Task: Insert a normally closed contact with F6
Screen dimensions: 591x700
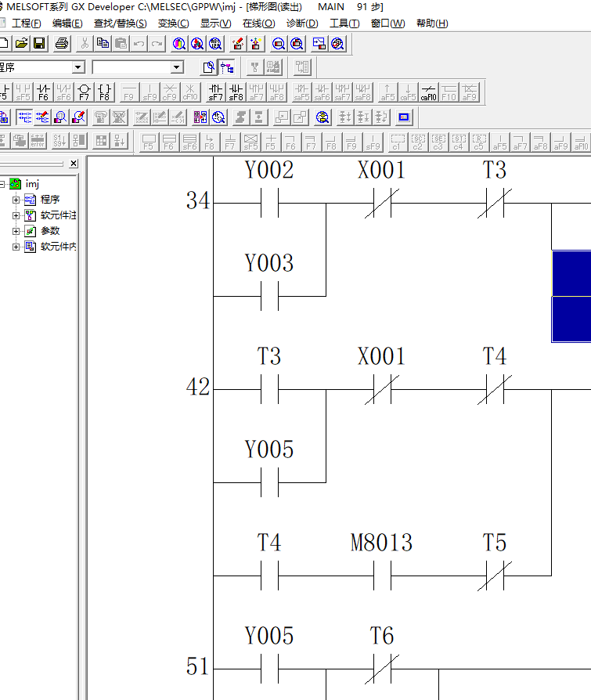Action: (43, 92)
